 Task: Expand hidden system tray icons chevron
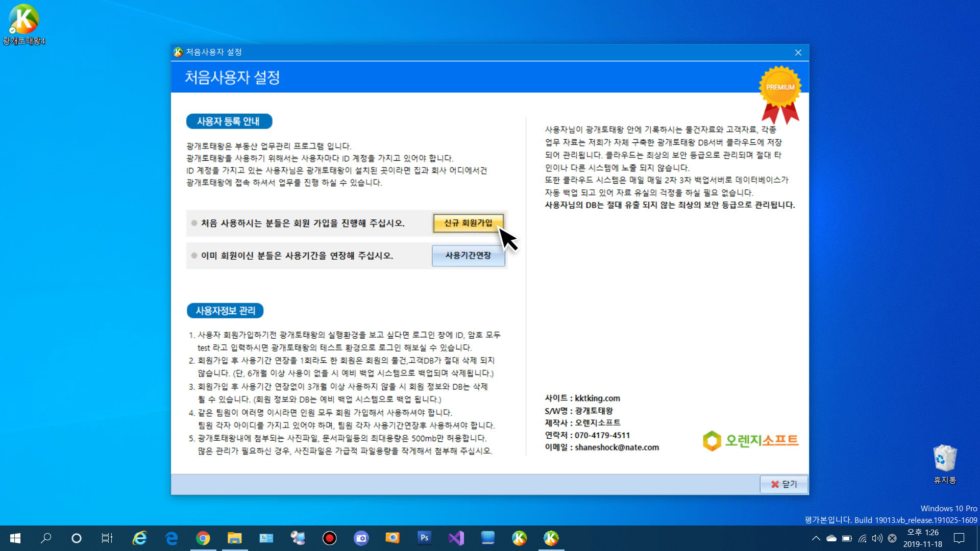816,538
